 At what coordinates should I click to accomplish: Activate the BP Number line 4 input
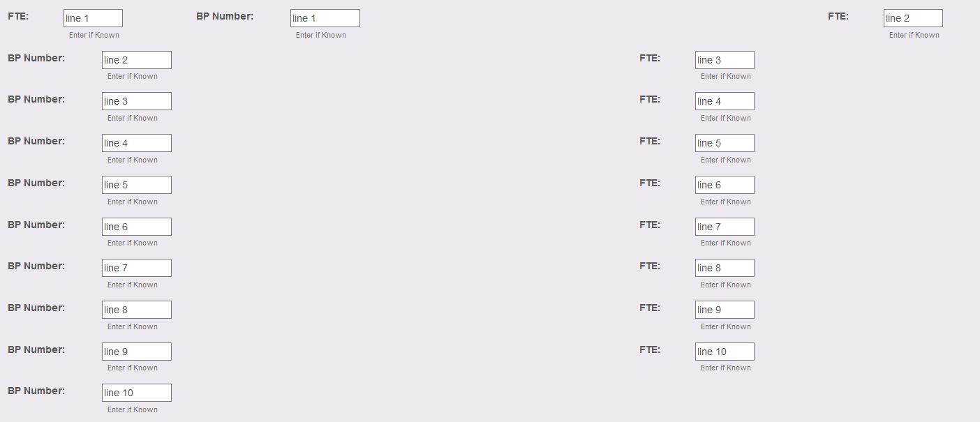(x=136, y=143)
